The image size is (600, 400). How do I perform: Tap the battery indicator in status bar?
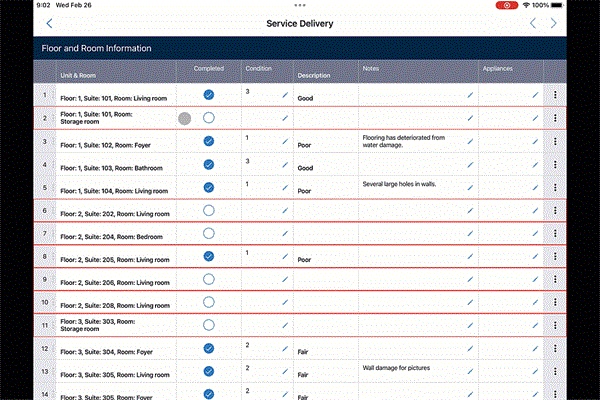(557, 5)
